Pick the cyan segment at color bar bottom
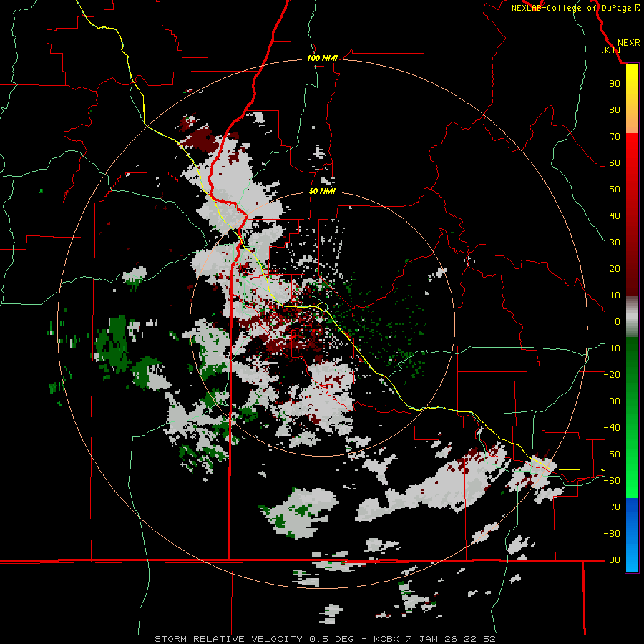This screenshot has height=644, width=644. click(632, 562)
